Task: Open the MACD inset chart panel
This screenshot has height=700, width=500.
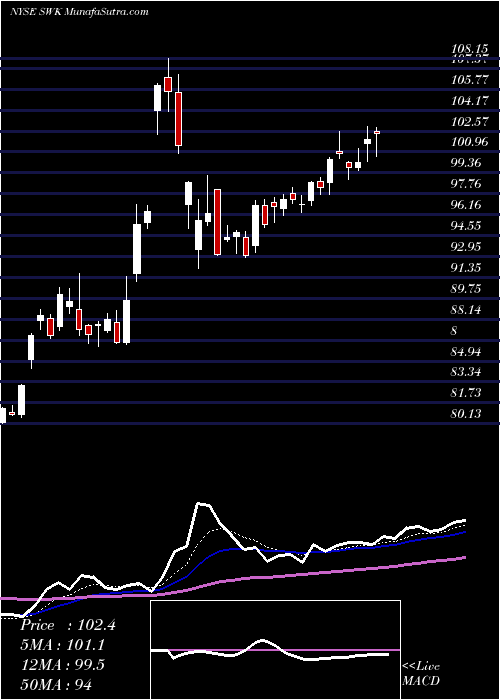Action: click(x=275, y=650)
